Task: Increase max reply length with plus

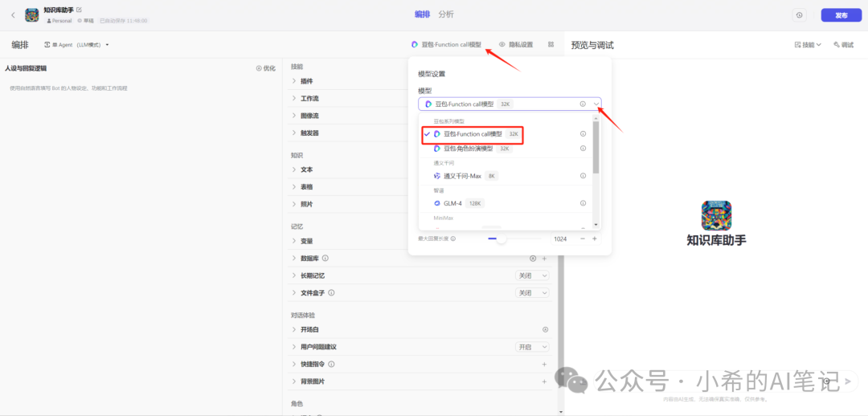Action: coord(595,239)
